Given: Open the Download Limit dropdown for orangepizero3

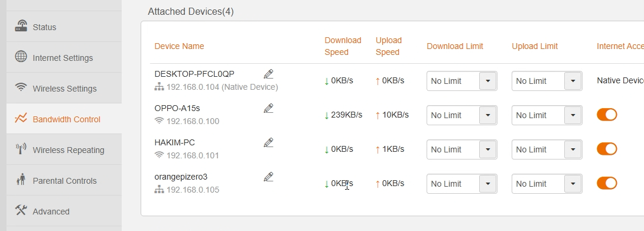Looking at the screenshot, I should pos(461,184).
